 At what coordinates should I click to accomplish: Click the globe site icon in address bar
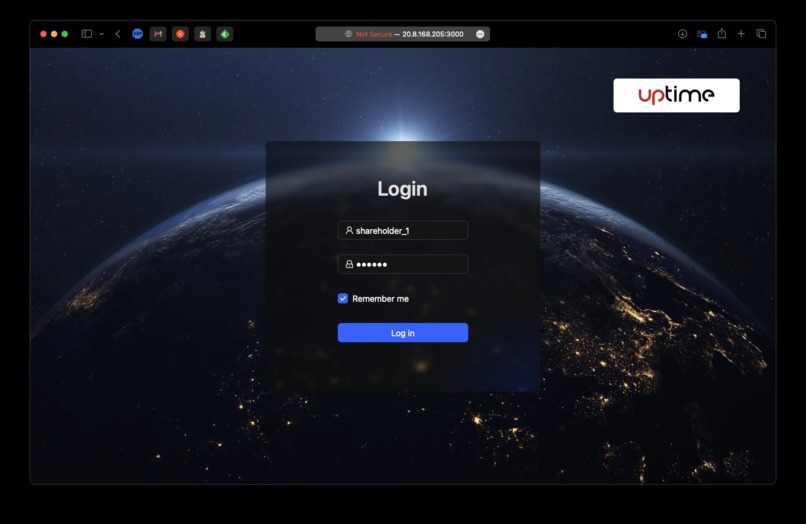[x=349, y=34]
